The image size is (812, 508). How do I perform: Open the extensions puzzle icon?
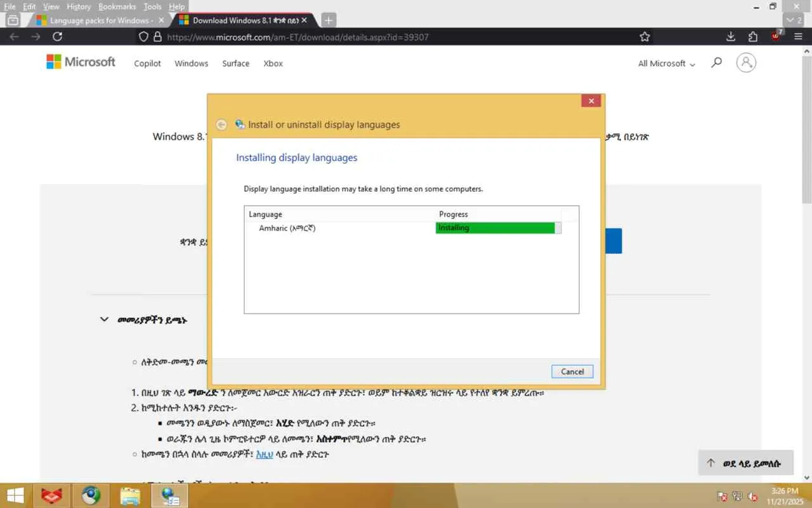coord(753,37)
